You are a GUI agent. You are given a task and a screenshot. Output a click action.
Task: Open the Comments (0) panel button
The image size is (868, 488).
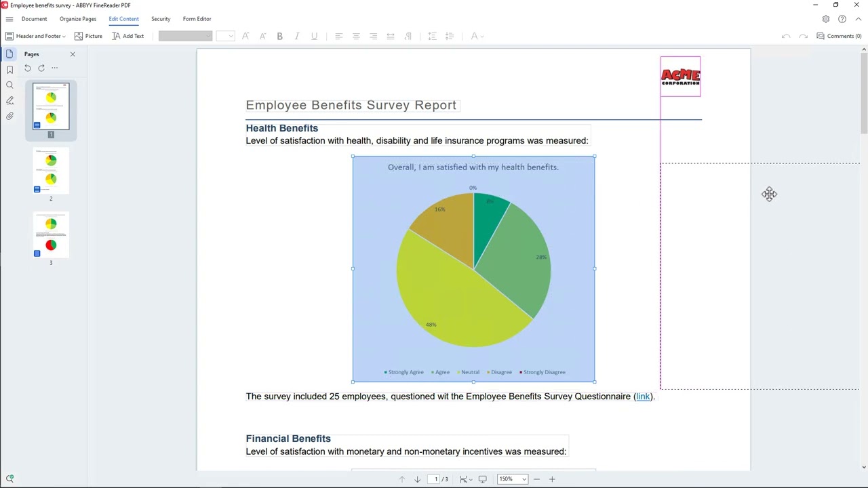click(839, 36)
